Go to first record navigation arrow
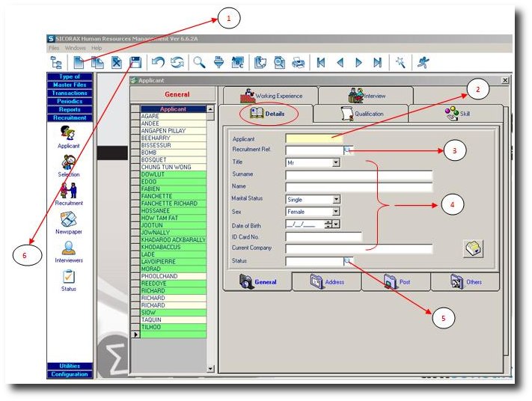Viewport: 532px width, 401px height. [x=321, y=63]
